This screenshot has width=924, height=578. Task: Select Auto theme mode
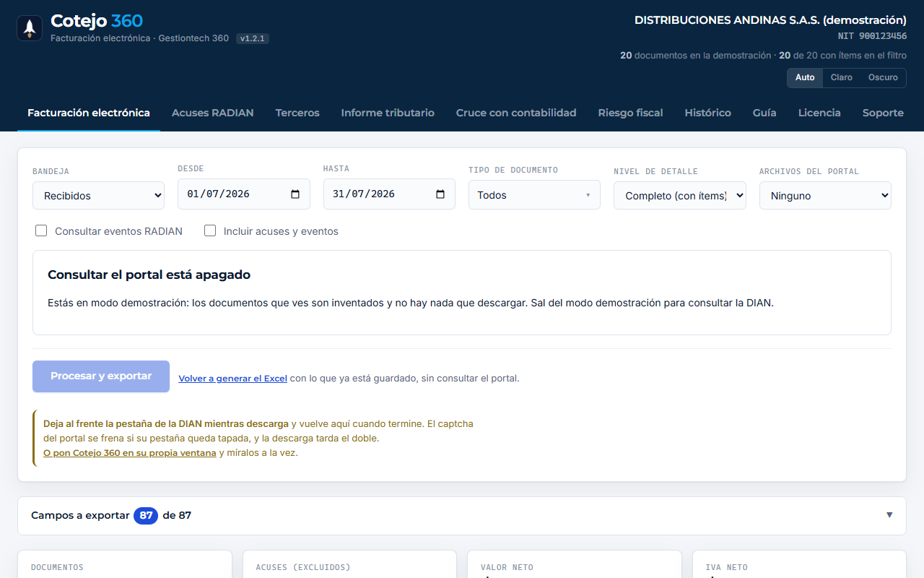coord(805,77)
